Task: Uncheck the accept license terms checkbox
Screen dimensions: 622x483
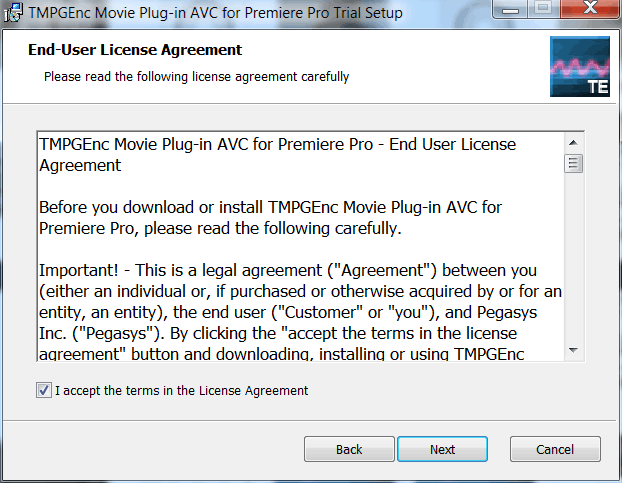Action: 44,390
